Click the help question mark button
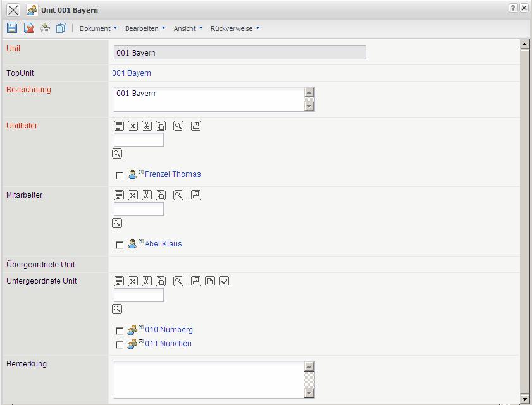The height and width of the screenshot is (405, 532). (513, 8)
